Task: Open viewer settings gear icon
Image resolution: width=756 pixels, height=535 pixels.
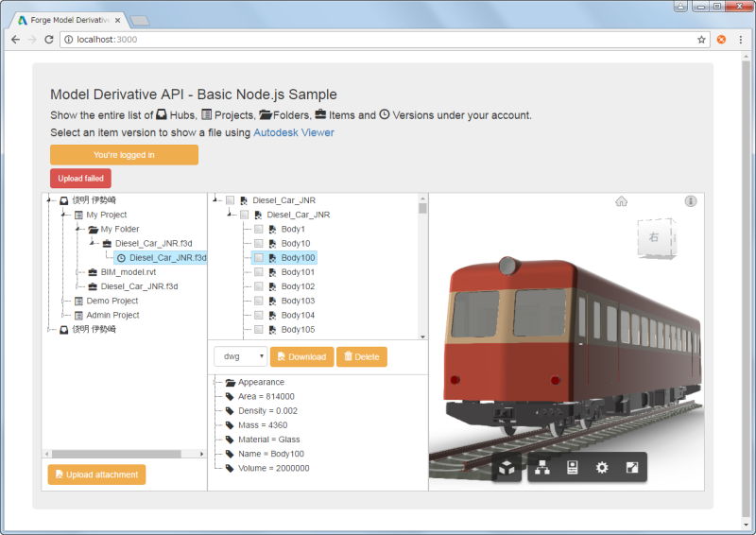Action: (602, 468)
